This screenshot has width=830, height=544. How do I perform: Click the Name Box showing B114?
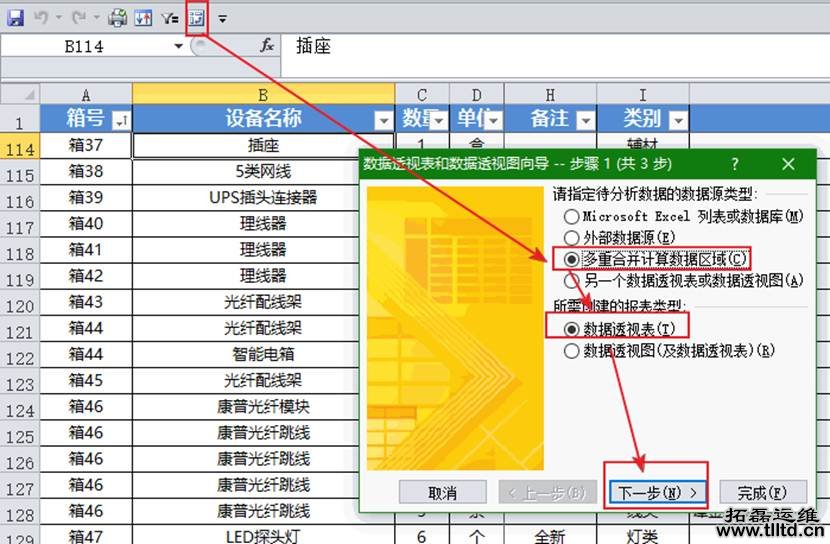click(85, 47)
